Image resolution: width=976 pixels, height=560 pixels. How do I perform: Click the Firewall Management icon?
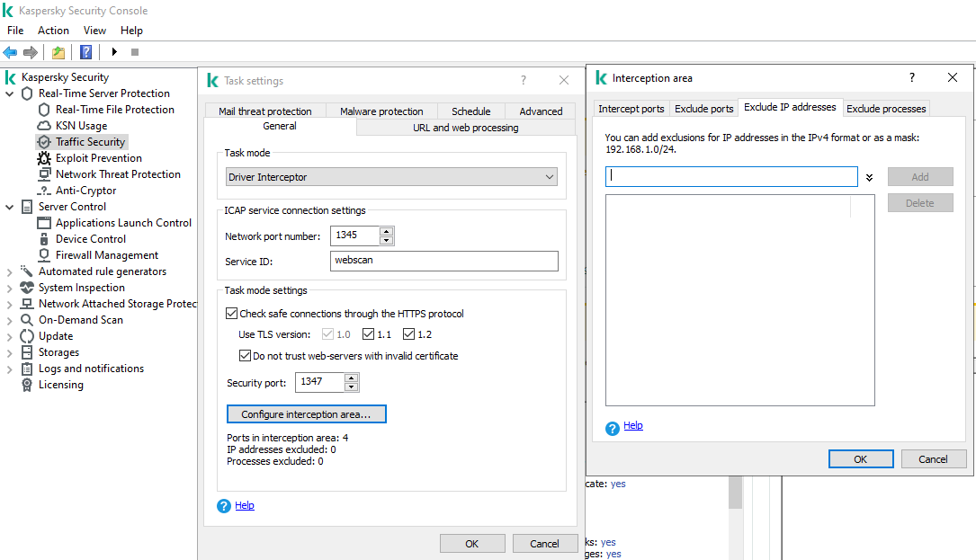tap(43, 255)
